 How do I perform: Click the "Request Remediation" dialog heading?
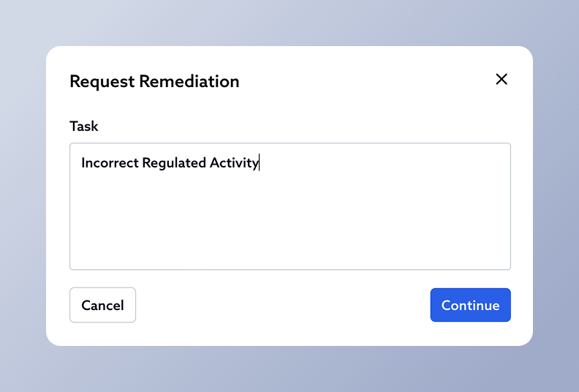coord(154,81)
